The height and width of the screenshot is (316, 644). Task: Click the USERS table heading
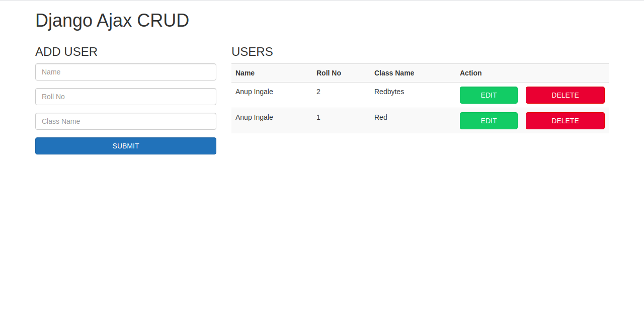[252, 52]
